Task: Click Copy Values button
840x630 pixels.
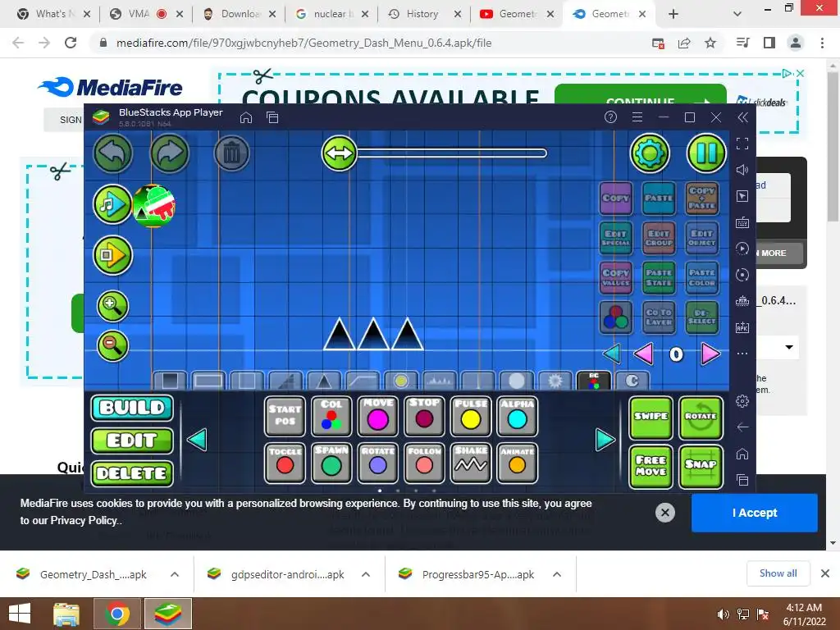Action: point(616,277)
